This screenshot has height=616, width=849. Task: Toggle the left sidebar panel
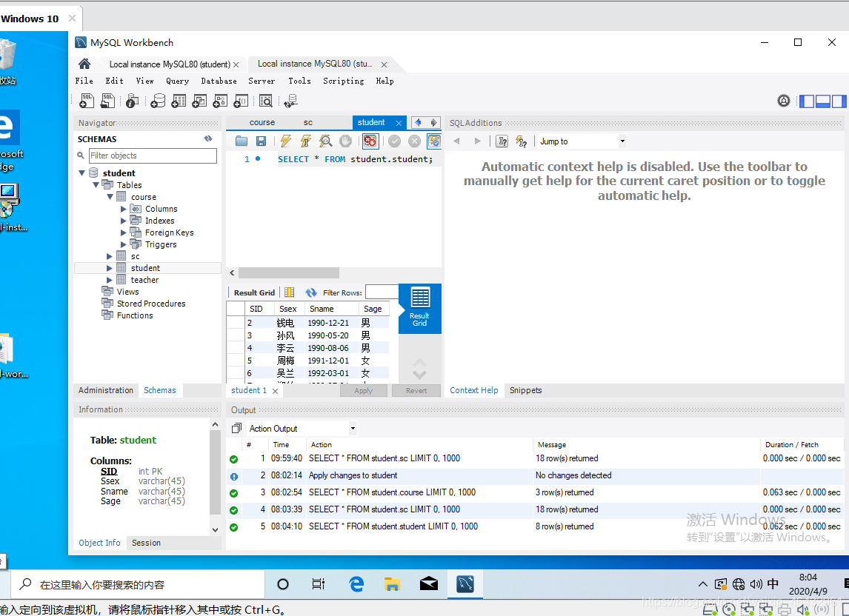pyautogui.click(x=807, y=101)
